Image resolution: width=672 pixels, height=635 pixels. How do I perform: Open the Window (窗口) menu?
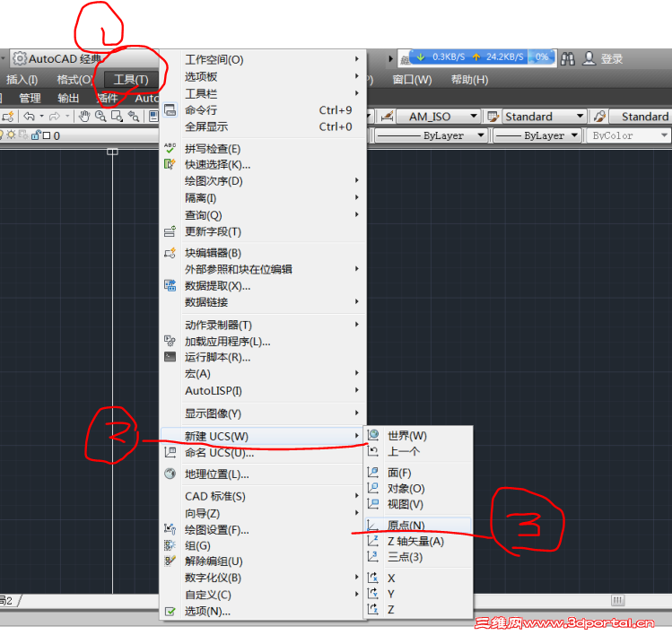pyautogui.click(x=412, y=80)
